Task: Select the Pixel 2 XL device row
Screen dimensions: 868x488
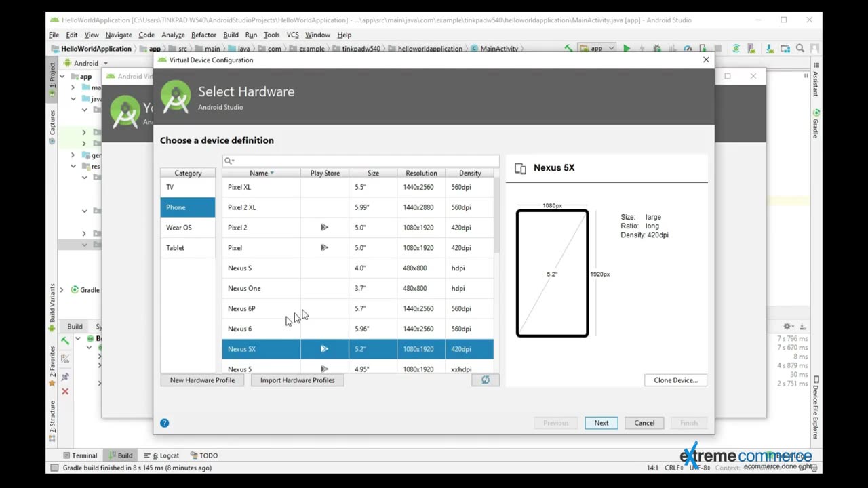Action: [x=358, y=207]
